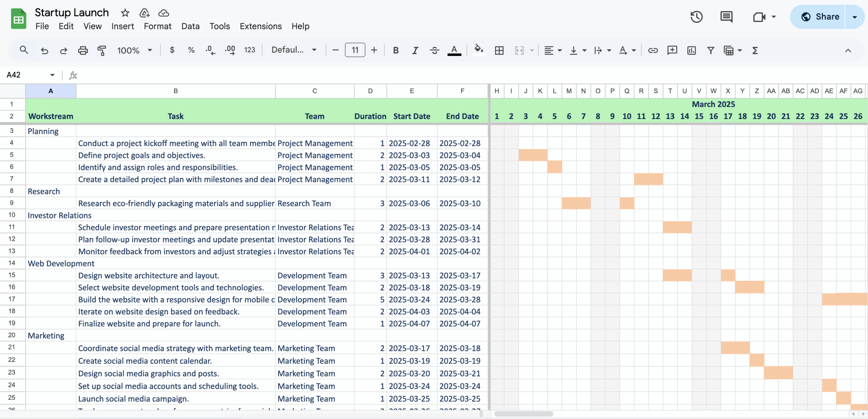Open the Format menu
The image size is (868, 419).
pos(157,26)
